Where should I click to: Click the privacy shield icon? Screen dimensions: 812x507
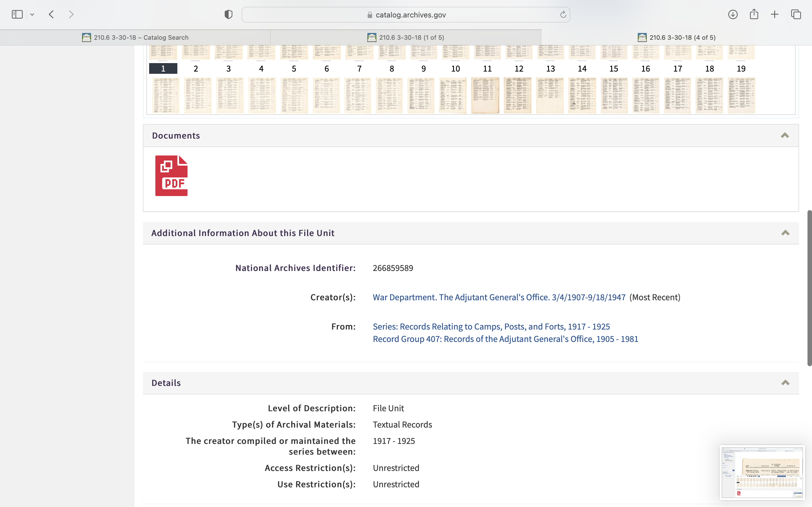(x=228, y=14)
